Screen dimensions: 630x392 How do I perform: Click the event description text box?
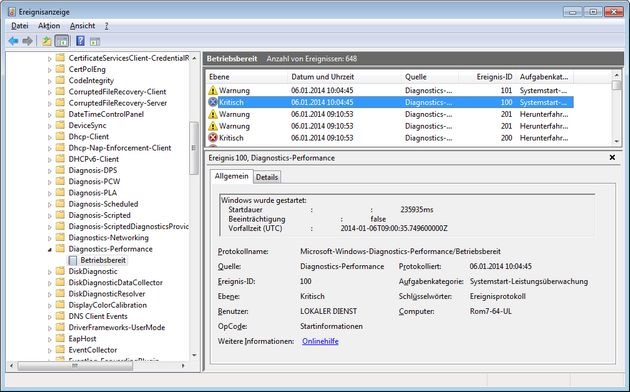(x=407, y=215)
